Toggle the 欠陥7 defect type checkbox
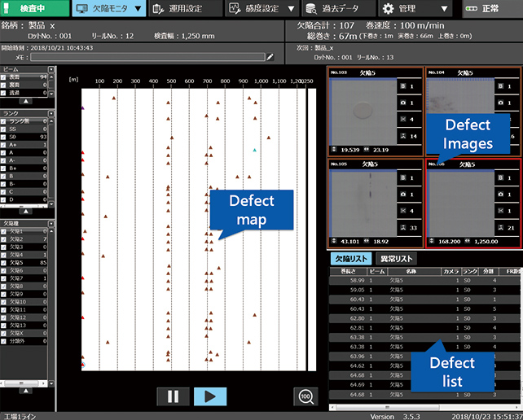This screenshot has width=523, height=420. [x=3, y=278]
